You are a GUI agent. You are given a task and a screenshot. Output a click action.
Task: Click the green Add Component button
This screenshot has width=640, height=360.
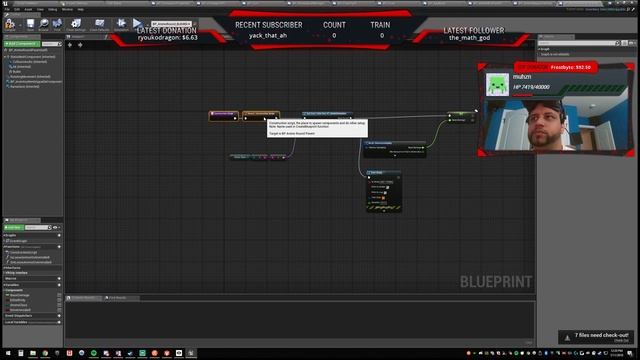pos(22,44)
